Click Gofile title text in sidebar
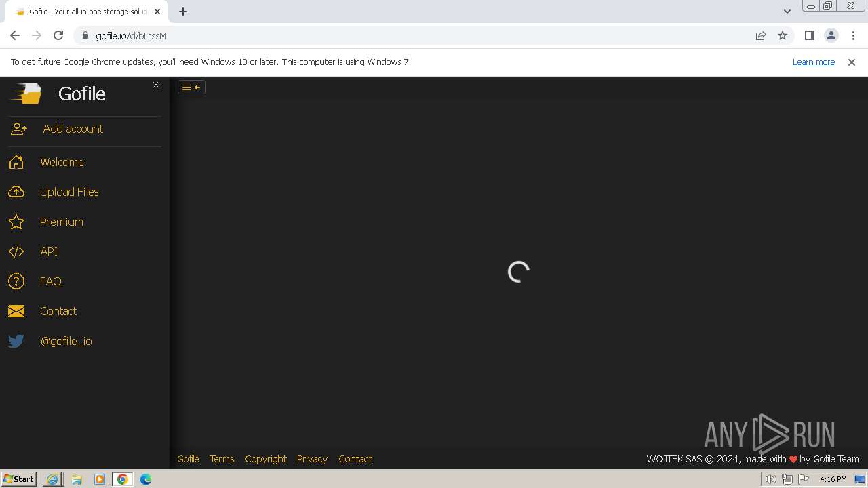Image resolution: width=868 pixels, height=488 pixels. coord(82,94)
